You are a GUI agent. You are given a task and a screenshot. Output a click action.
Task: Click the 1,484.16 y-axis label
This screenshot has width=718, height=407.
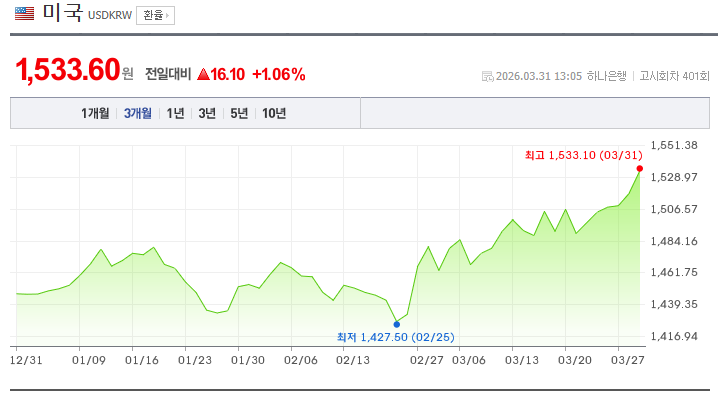tap(674, 241)
